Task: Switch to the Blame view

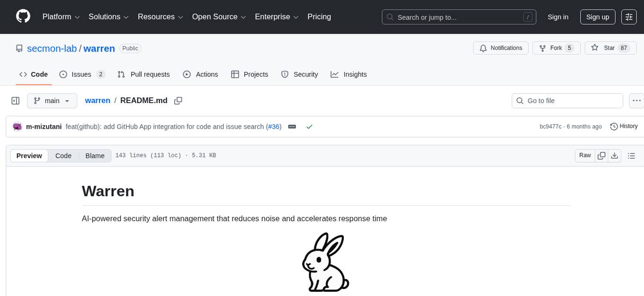Action: point(95,156)
